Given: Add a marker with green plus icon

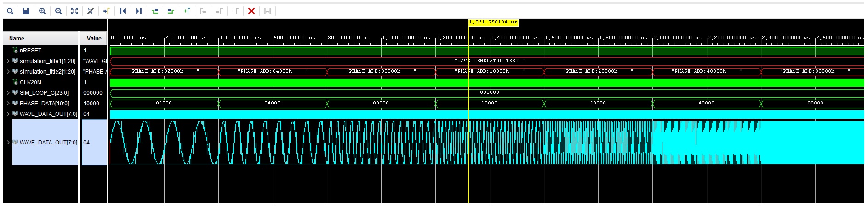Looking at the screenshot, I should pyautogui.click(x=187, y=11).
